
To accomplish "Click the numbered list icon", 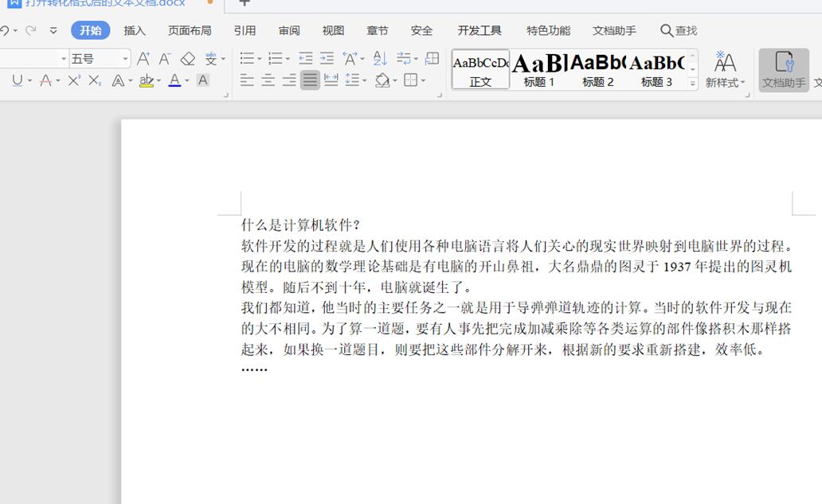I will tap(276, 58).
